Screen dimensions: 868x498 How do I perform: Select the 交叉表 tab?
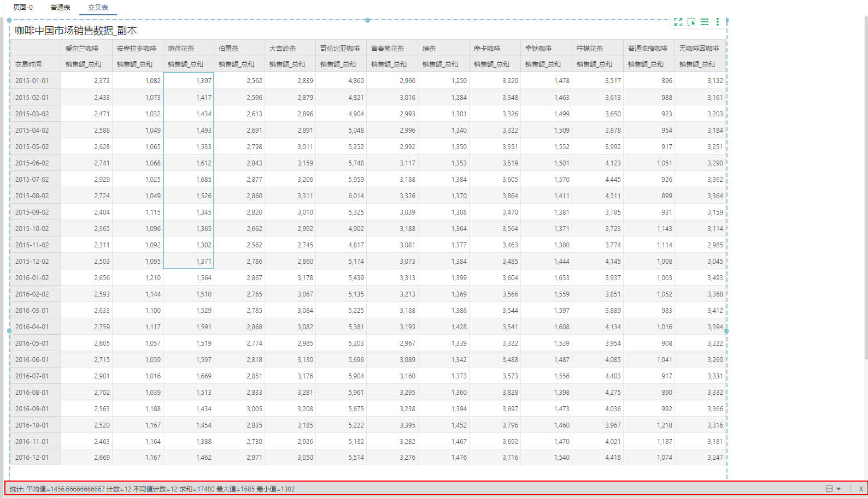point(98,8)
